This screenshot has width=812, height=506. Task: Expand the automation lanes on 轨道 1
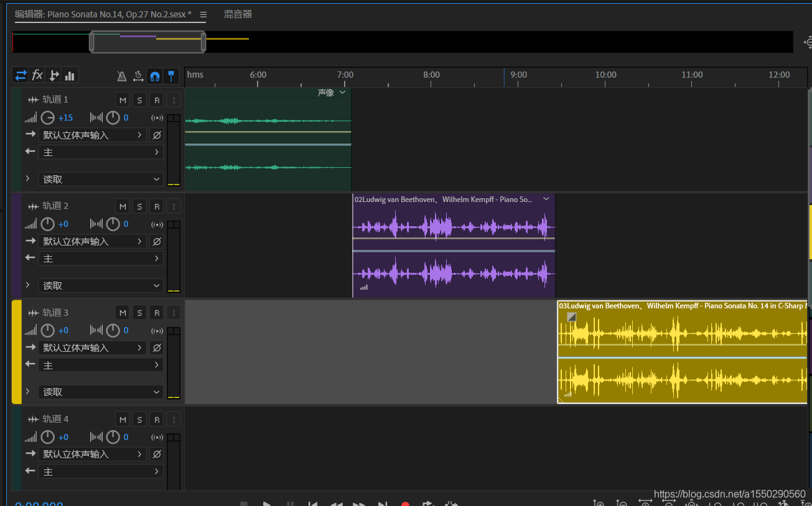27,179
